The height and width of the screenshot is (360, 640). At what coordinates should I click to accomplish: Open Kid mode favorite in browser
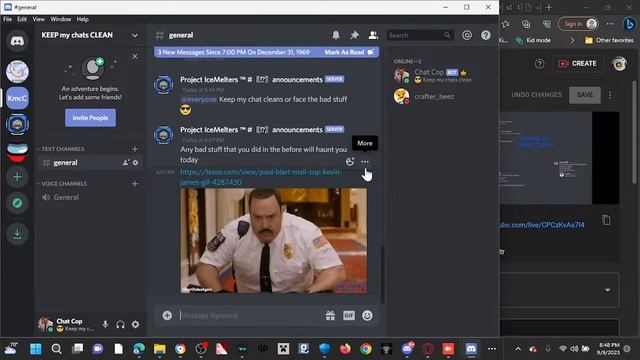pyautogui.click(x=533, y=40)
